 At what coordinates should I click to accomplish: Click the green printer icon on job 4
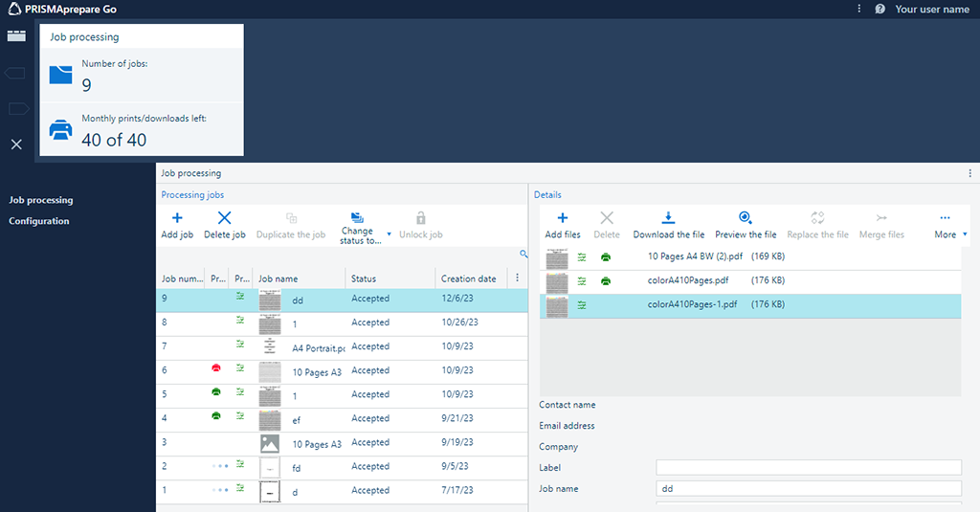click(x=216, y=415)
